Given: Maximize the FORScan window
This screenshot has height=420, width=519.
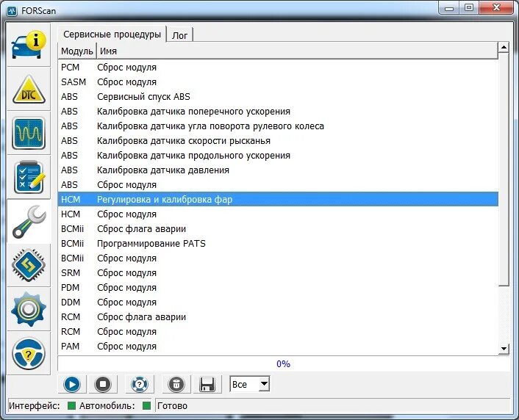Looking at the screenshot, I should pos(469,8).
